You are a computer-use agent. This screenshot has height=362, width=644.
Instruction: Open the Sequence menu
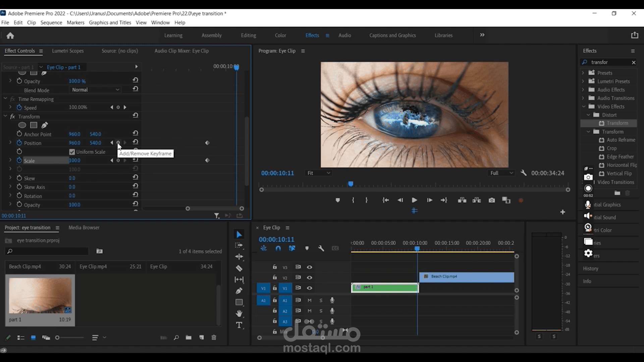coord(51,22)
